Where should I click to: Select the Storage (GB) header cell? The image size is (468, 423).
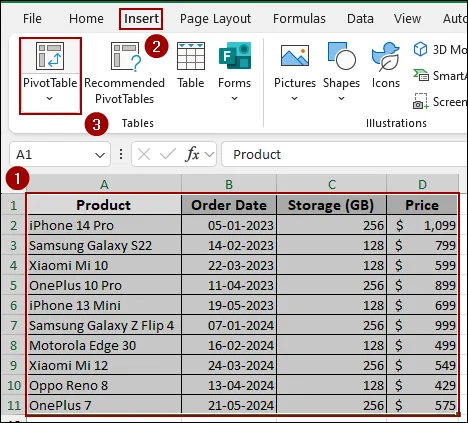[332, 205]
